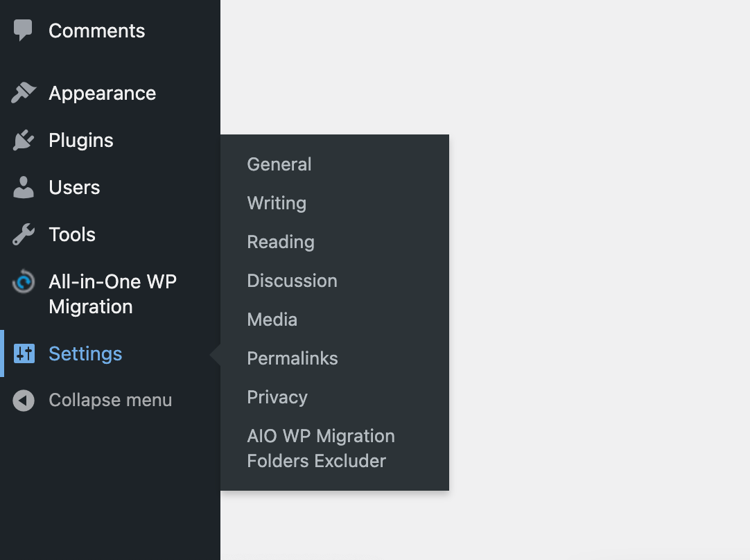
Task: Click the All-in-One WP Migration icon
Action: coord(24,282)
